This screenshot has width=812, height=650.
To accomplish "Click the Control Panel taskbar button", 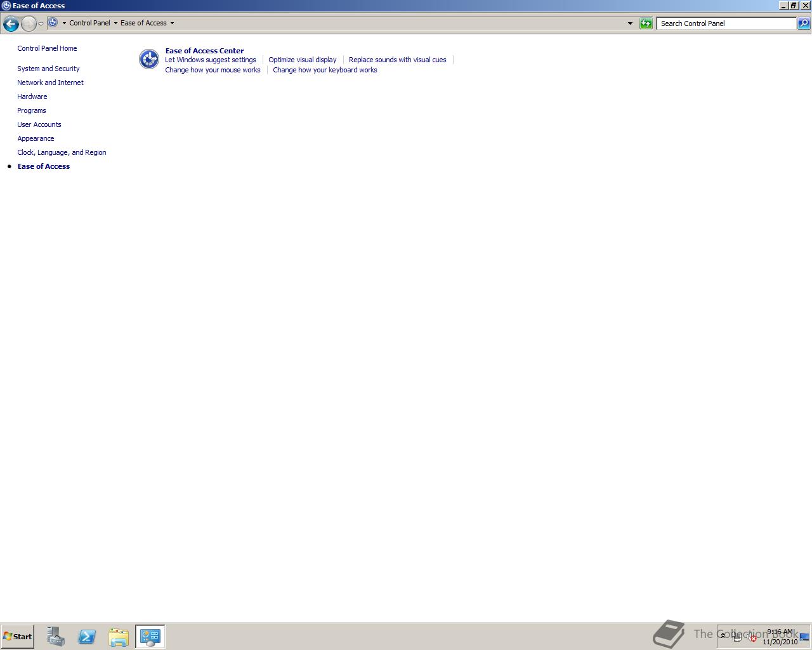I will click(150, 637).
